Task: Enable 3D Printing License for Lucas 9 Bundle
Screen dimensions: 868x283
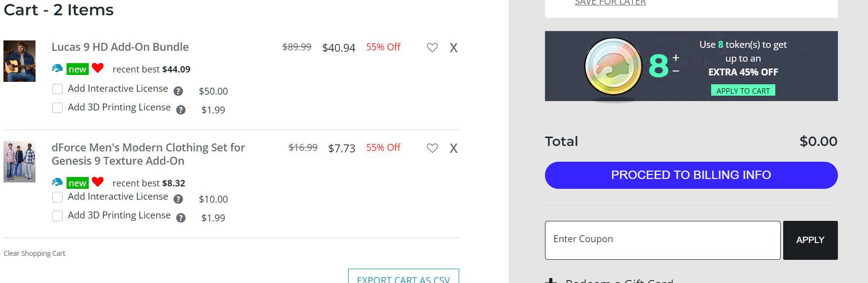Action: tap(58, 108)
